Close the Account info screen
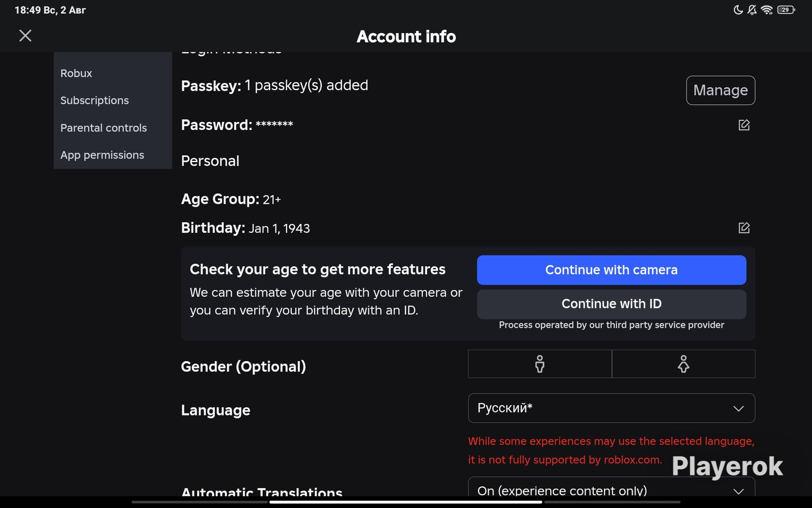The width and height of the screenshot is (812, 508). (x=25, y=36)
